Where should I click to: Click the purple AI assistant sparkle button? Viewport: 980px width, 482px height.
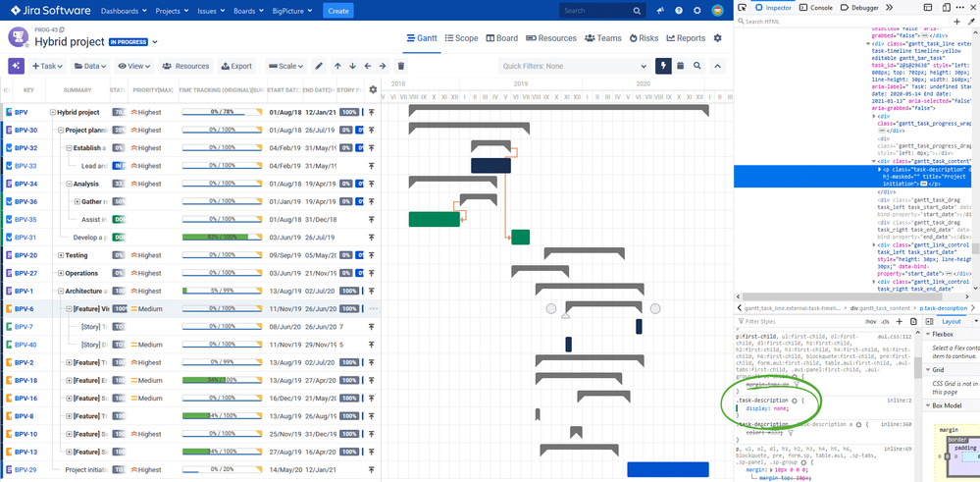point(17,66)
